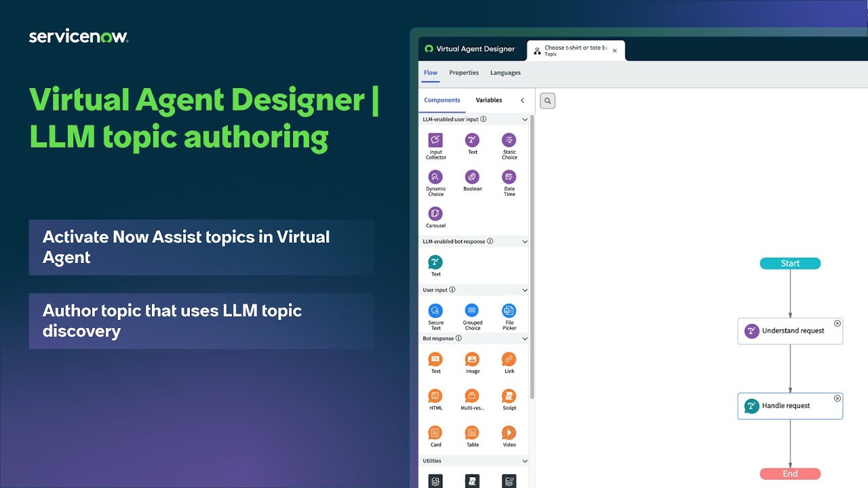Select the Start node in the flow

[x=789, y=263]
